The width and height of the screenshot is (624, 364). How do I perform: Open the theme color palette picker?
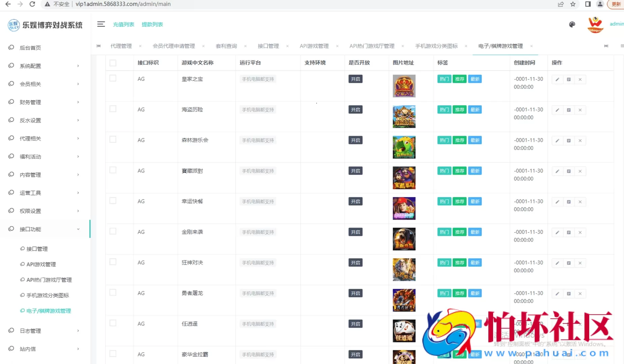(572, 25)
